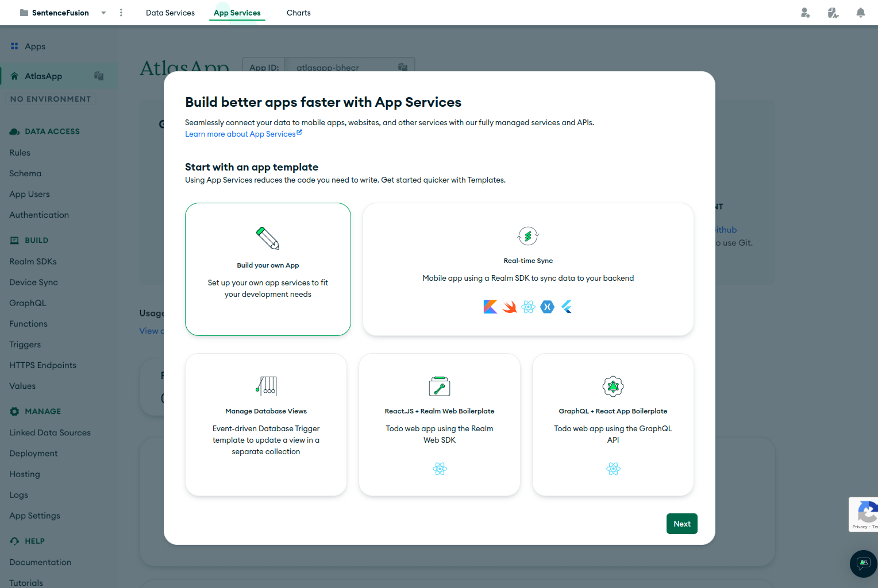Open Logs in sidebar
The width and height of the screenshot is (878, 588).
pos(18,494)
